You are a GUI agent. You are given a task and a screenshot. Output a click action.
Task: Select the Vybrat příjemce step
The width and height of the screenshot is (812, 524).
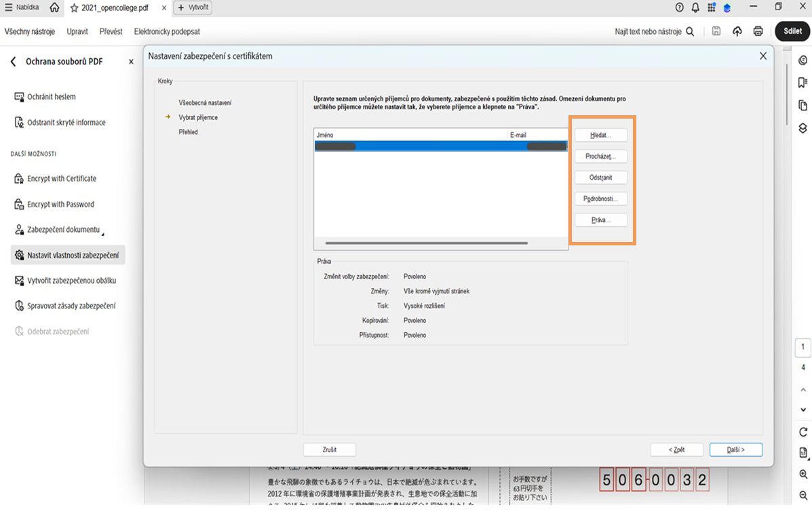(x=198, y=117)
